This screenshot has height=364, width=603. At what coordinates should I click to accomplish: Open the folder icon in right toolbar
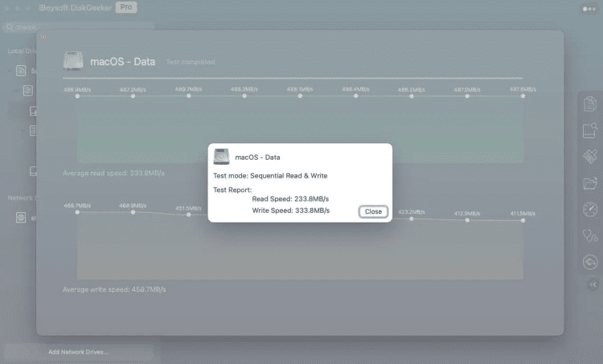pos(590,182)
